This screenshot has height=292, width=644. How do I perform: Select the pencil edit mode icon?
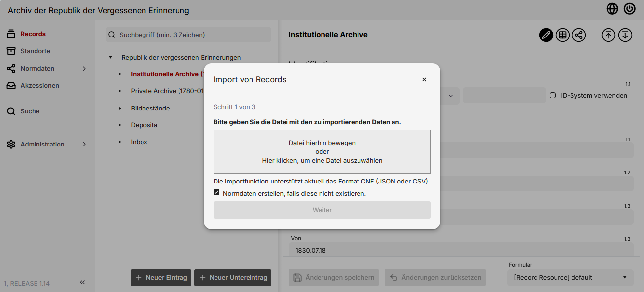click(x=546, y=35)
